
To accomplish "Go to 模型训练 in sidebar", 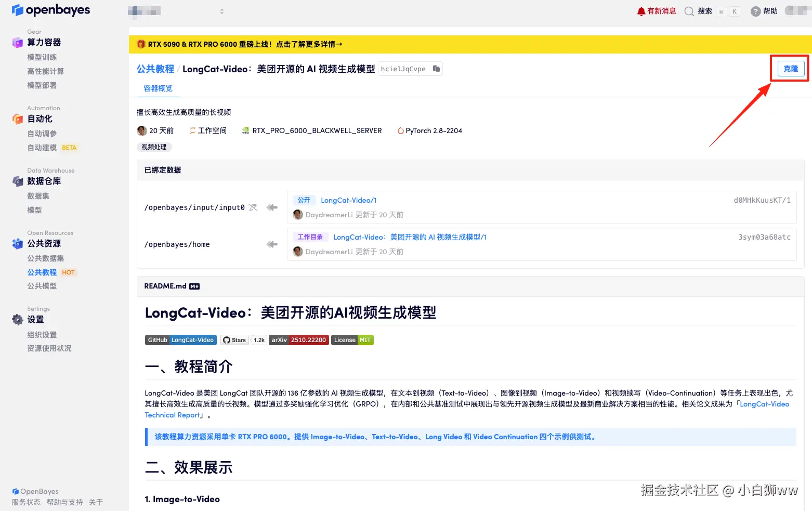I will pos(42,57).
